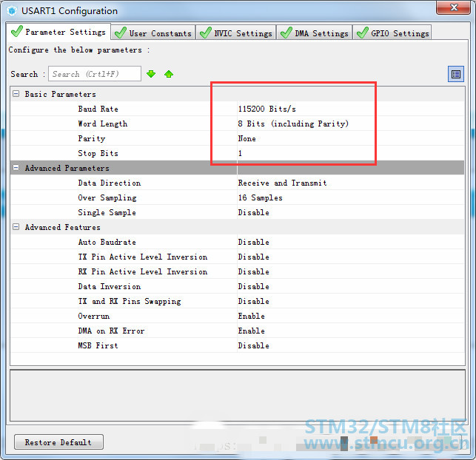476x460 pixels.
Task: Select the Baud Rate parameter label
Action: pos(98,109)
